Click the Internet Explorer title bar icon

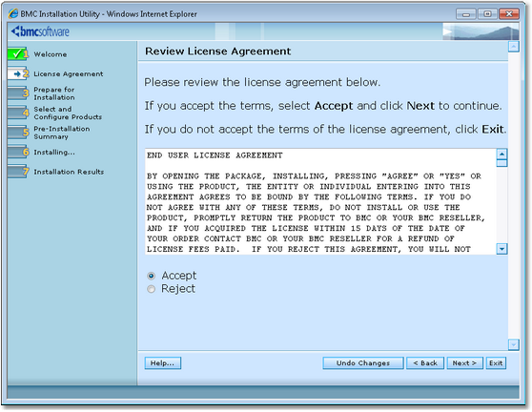point(13,14)
